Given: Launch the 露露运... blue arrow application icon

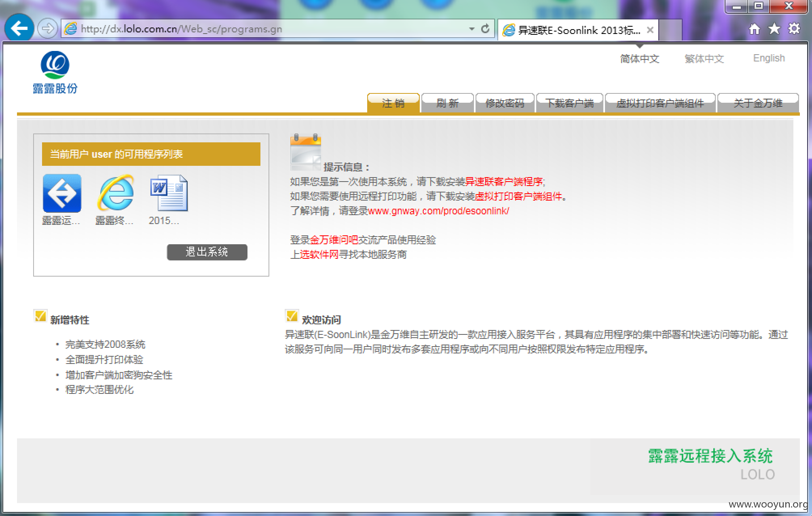Looking at the screenshot, I should click(x=62, y=193).
